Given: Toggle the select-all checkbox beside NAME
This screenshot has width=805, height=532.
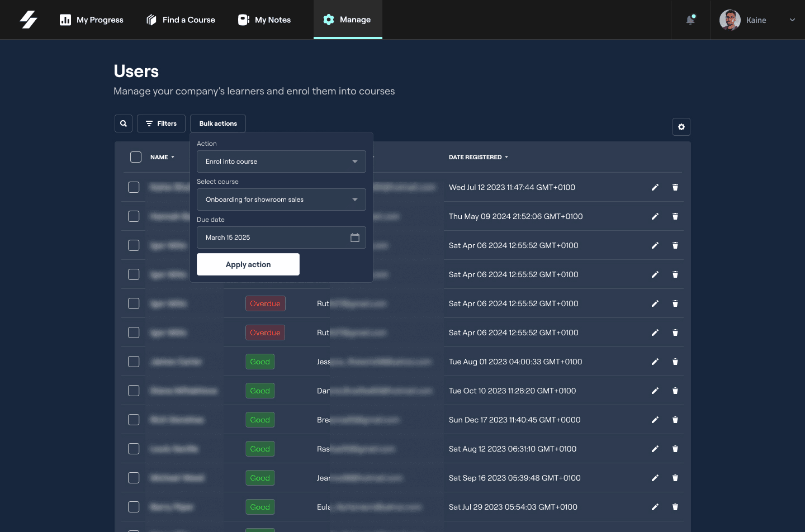Looking at the screenshot, I should [136, 157].
